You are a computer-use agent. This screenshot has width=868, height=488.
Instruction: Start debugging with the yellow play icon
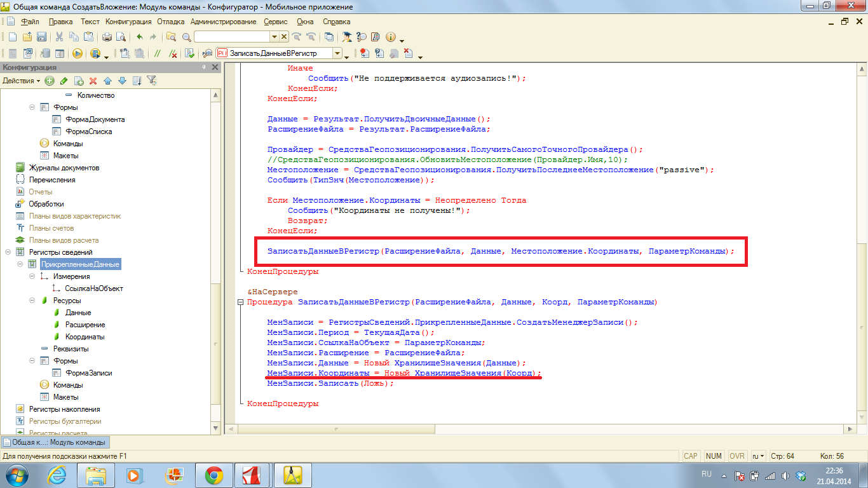coord(78,53)
